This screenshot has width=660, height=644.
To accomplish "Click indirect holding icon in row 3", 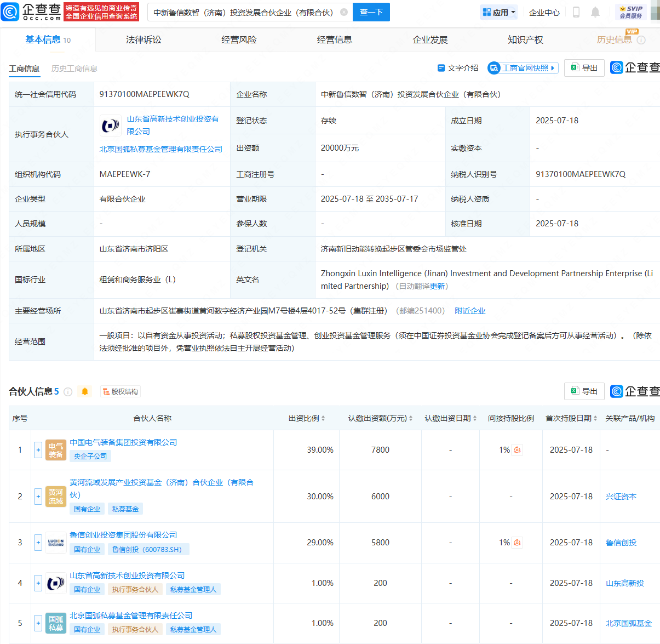I will pos(517,543).
